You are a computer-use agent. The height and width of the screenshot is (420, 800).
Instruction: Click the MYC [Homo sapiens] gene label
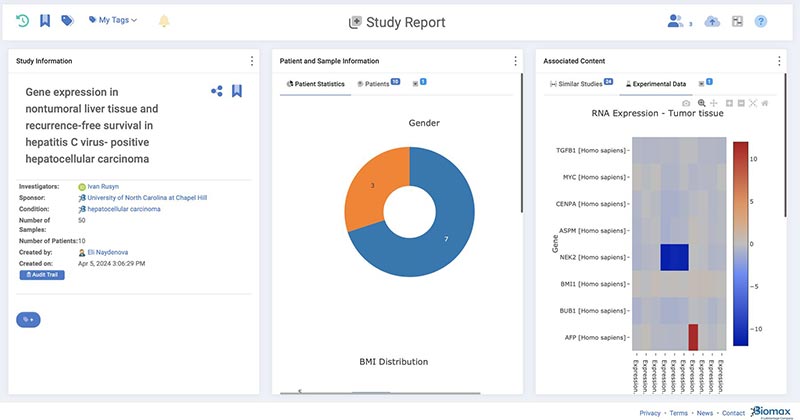[x=594, y=177]
